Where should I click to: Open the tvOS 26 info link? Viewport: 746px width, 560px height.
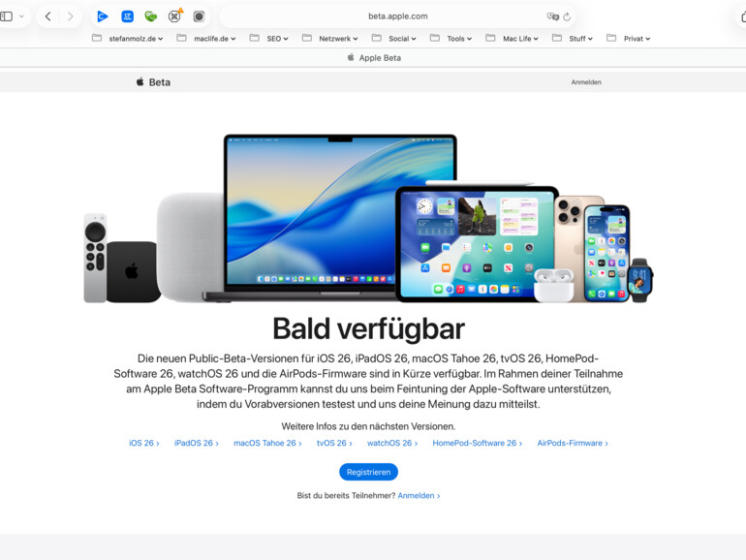pos(334,443)
